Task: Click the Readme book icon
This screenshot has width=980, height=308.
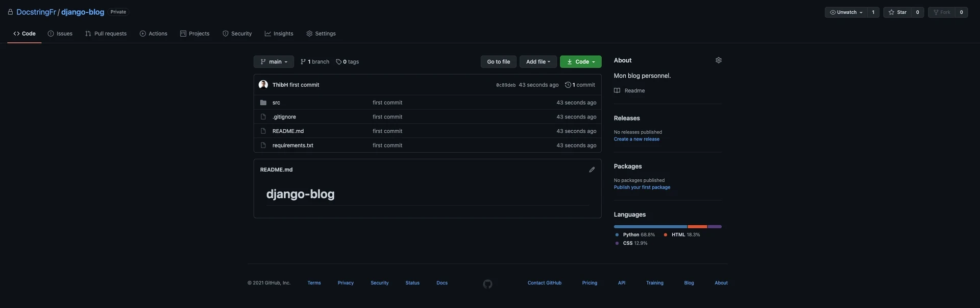Action: (617, 90)
